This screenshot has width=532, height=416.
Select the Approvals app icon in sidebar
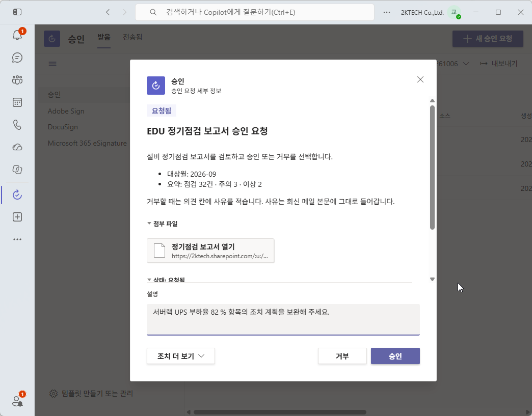tap(17, 195)
